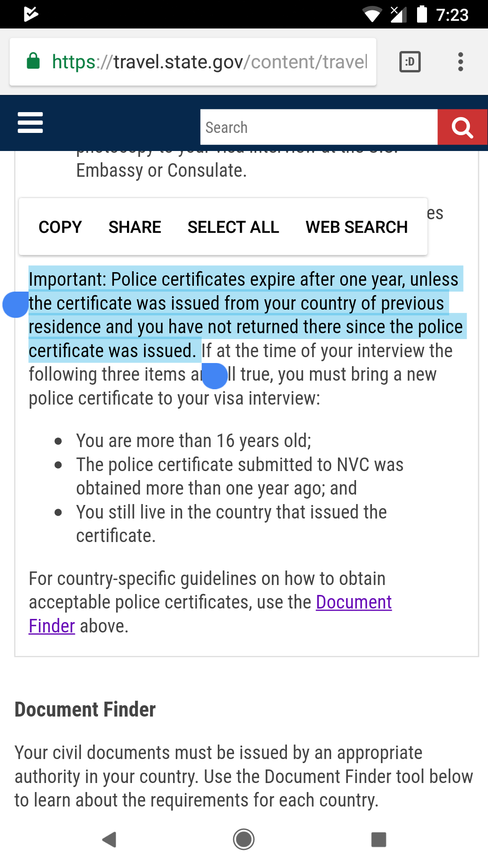Tap the Document Finder section heading
The image size is (488, 868).
point(85,709)
